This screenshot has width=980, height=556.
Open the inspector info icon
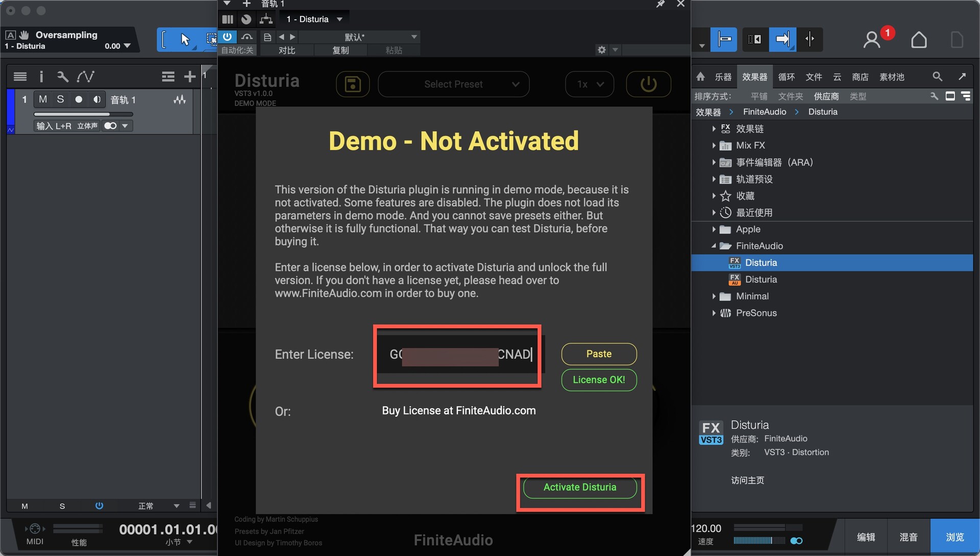pos(41,77)
